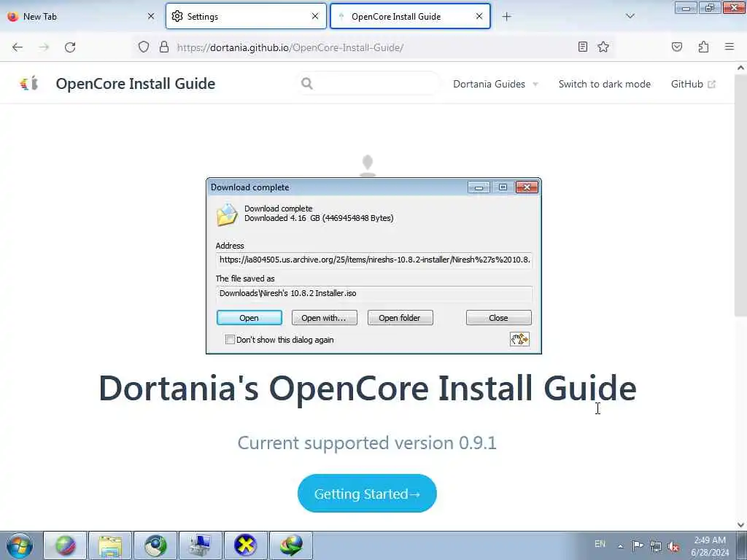747x560 pixels.
Task: Click the OpenCore site logo icon
Action: tap(28, 84)
